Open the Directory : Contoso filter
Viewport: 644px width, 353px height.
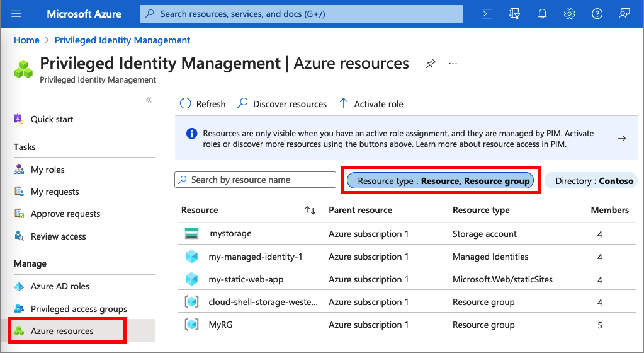click(x=590, y=181)
